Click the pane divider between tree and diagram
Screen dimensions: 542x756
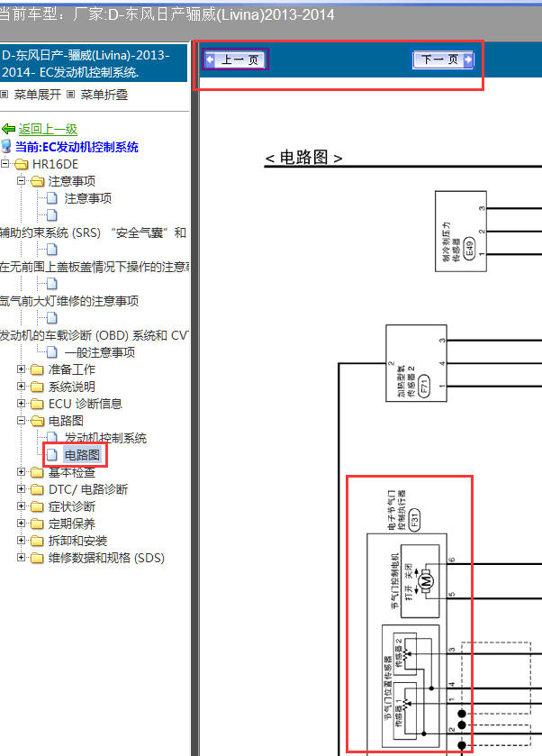pos(194,398)
